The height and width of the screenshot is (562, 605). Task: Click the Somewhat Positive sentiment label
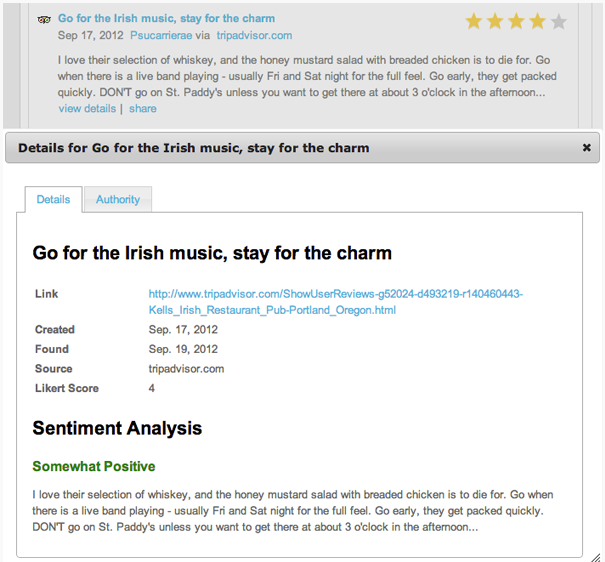pyautogui.click(x=94, y=466)
